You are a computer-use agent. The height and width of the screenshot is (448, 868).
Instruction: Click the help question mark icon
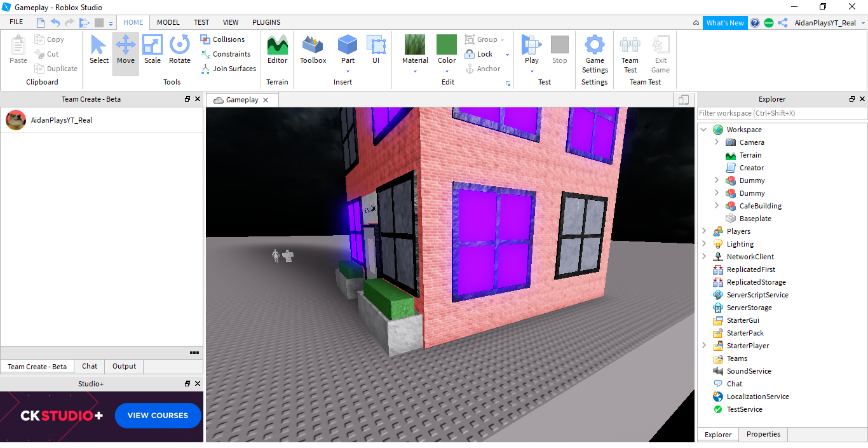coord(755,23)
